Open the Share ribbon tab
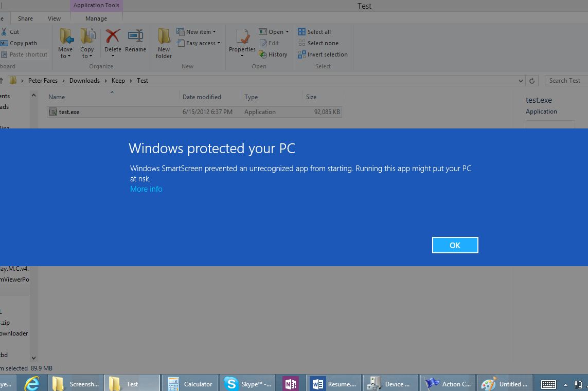Screen dimensions: 588x391 tap(25, 18)
